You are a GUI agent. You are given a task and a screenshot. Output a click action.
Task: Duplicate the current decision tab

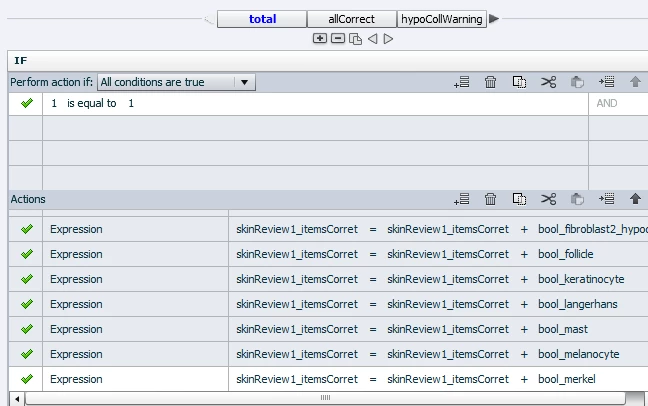pos(355,39)
